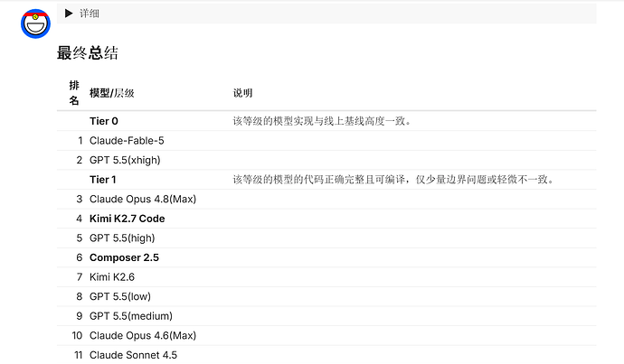Click the Doraemon avatar icon

(x=35, y=23)
